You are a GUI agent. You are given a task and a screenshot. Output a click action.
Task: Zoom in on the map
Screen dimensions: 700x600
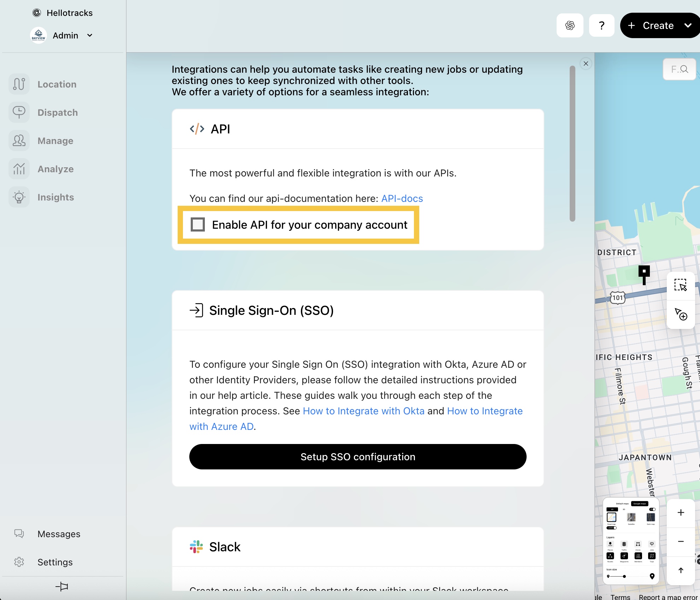pyautogui.click(x=681, y=512)
